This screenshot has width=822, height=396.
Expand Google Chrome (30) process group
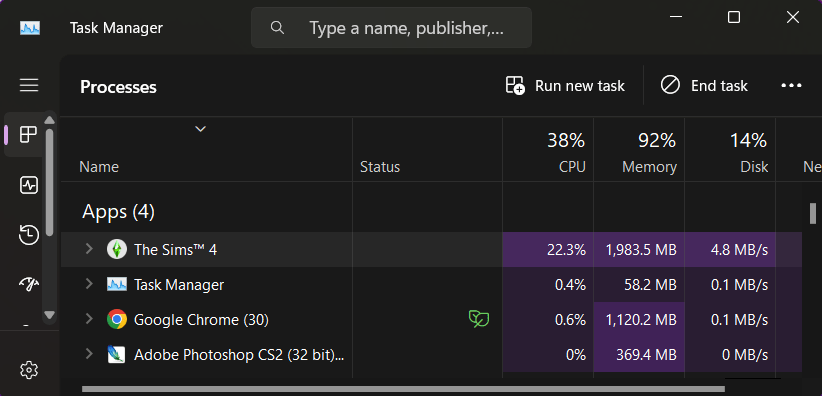(89, 319)
